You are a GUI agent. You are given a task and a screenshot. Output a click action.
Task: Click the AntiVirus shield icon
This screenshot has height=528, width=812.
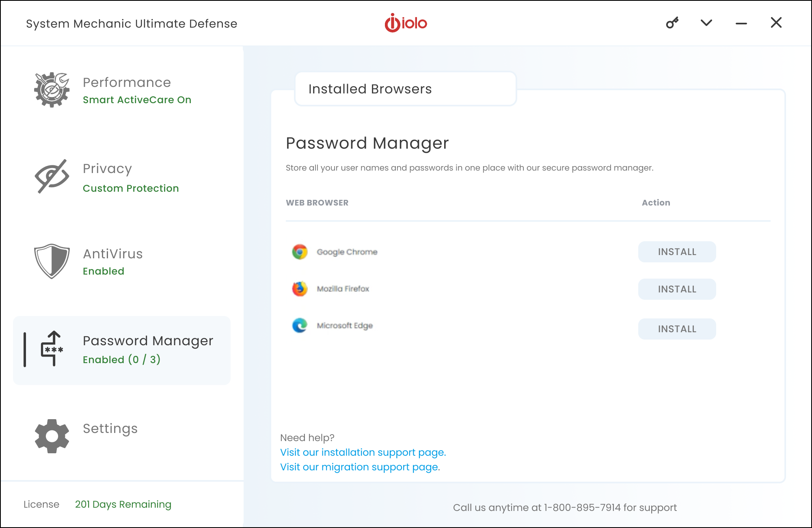click(x=52, y=261)
